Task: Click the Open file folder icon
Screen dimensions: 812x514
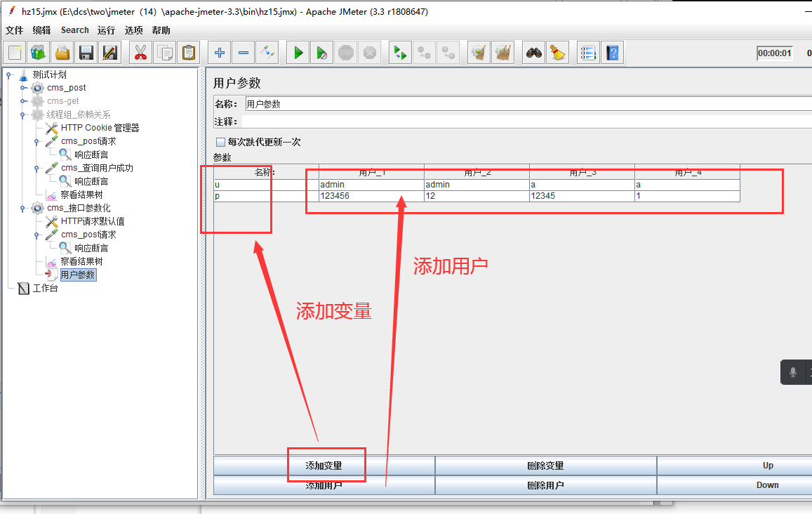Action: tap(62, 53)
